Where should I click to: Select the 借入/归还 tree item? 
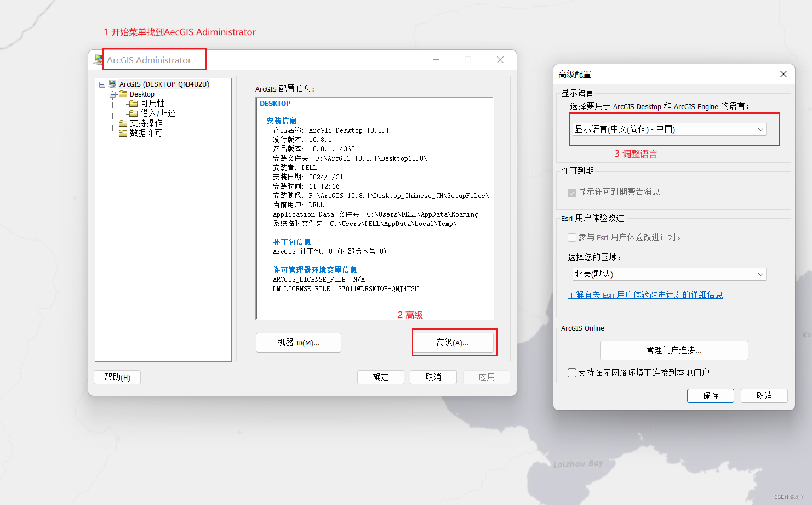[158, 114]
